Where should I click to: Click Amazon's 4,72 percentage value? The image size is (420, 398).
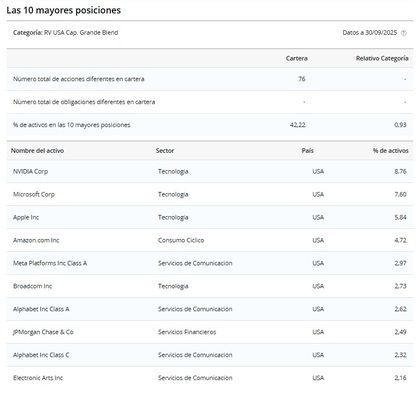pos(400,240)
